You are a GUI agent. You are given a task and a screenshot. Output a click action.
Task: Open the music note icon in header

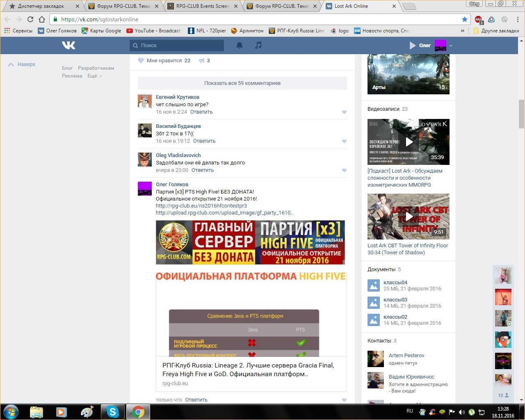[258, 45]
